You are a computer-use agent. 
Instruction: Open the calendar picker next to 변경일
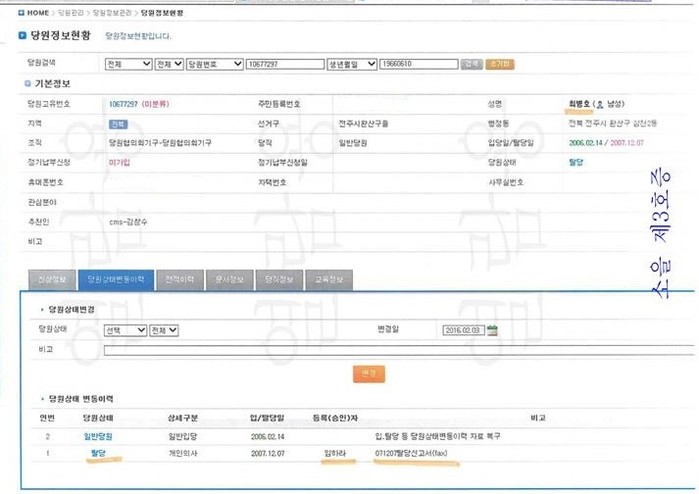point(492,330)
